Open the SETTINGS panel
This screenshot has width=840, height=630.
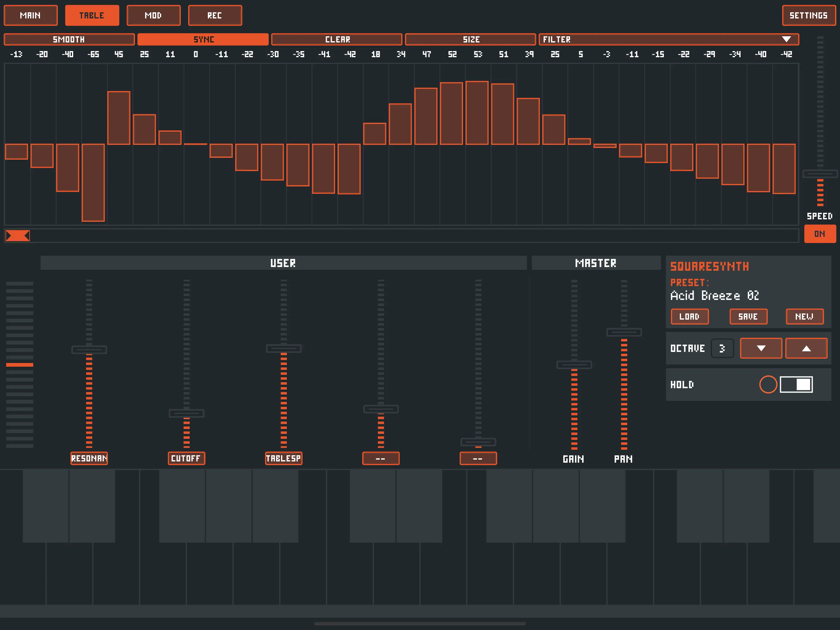[808, 16]
